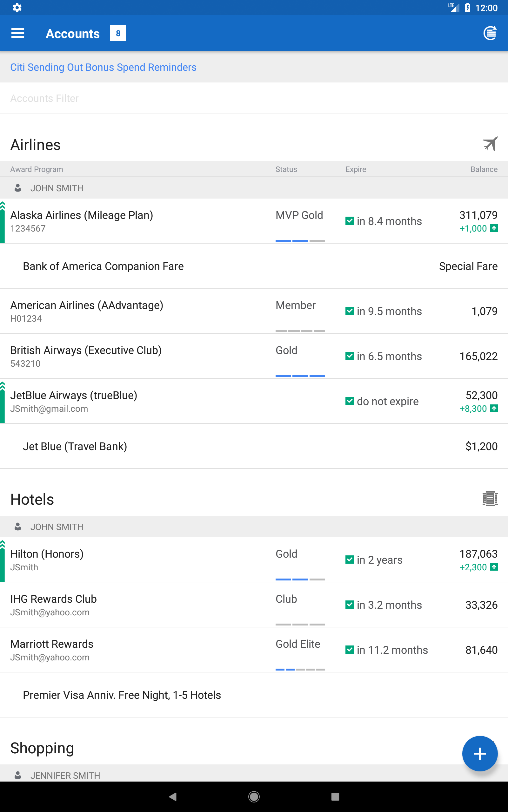Viewport: 508px width, 812px height.
Task: Tap the LTE signal icon
Action: pos(454,7)
